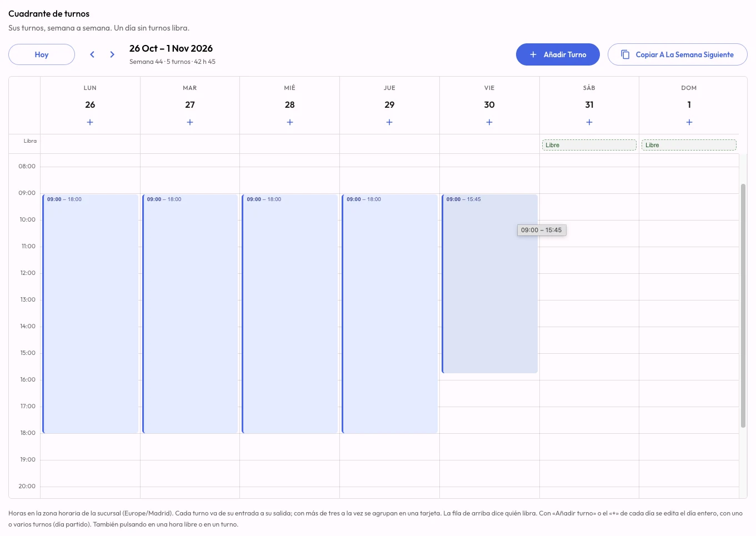This screenshot has height=536, width=756.
Task: Click the day number 31 header
Action: [589, 104]
